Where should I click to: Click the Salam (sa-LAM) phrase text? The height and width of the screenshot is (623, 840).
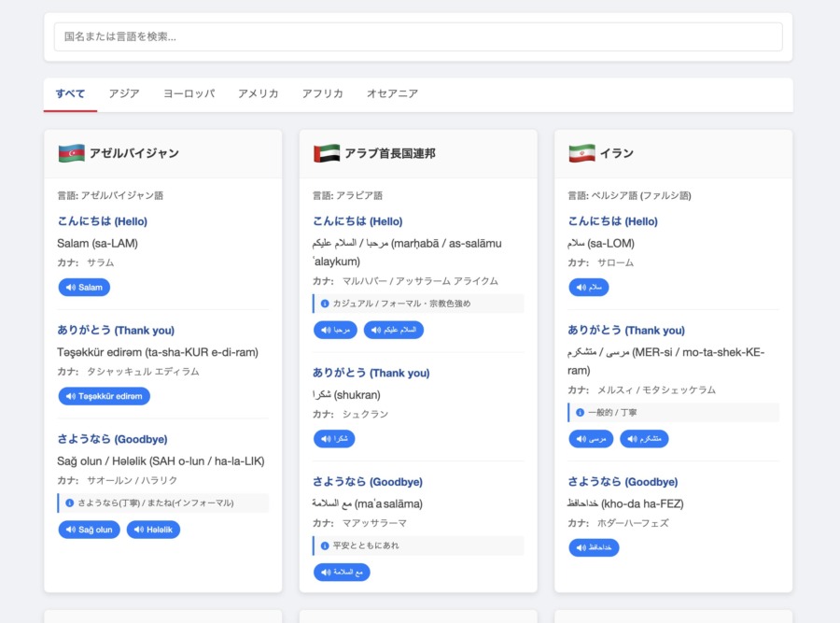coord(97,244)
